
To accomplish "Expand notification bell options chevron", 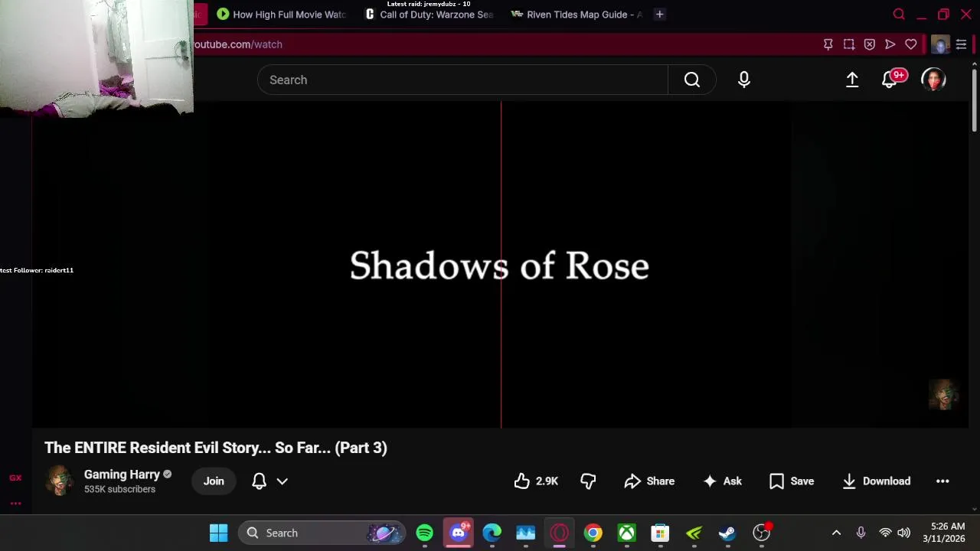I will pos(282,481).
